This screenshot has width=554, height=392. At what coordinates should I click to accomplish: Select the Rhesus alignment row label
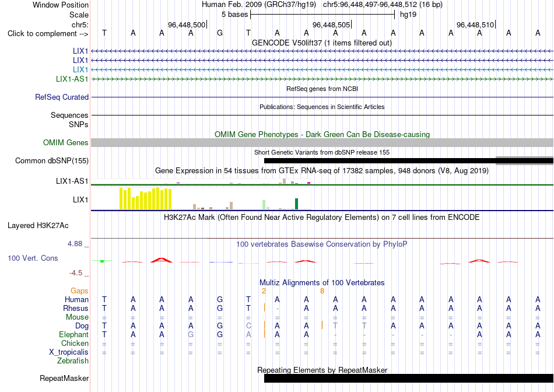76,308
